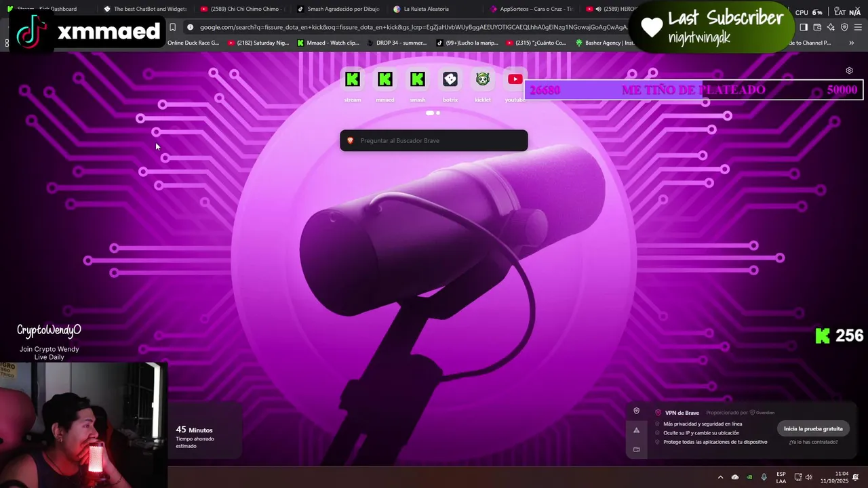Open 'Mmaed - Watch clip...' bookmark
Screen dimensions: 868x488
328,43
